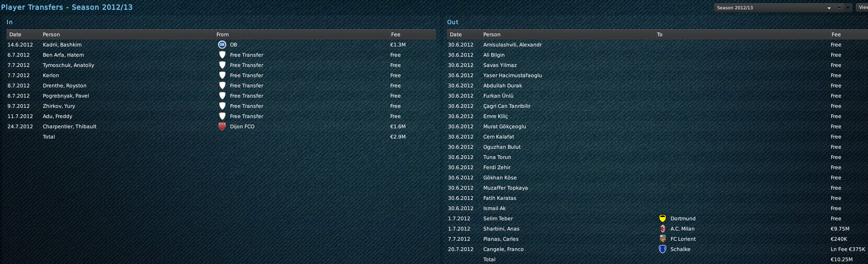Screen dimensions: 868x264
Task: Open player Gökhan Köse
Action: pos(500,178)
